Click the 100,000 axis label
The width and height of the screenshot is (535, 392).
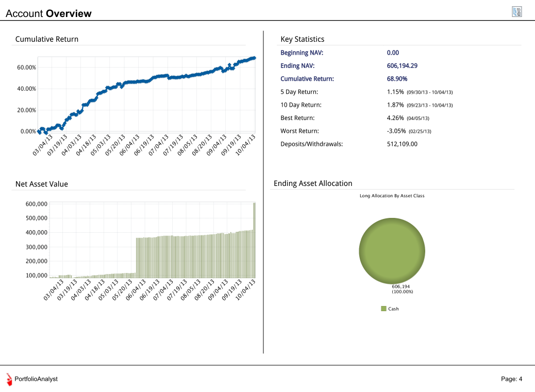(x=37, y=276)
